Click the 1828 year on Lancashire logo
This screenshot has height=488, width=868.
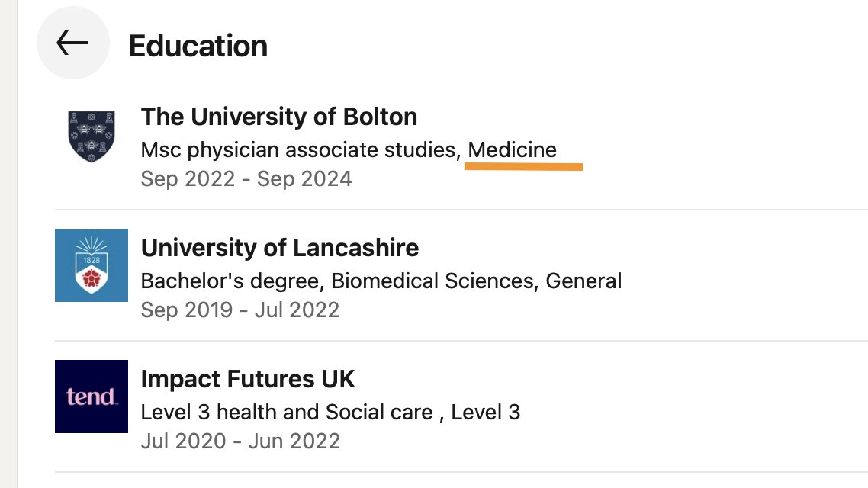(91, 258)
